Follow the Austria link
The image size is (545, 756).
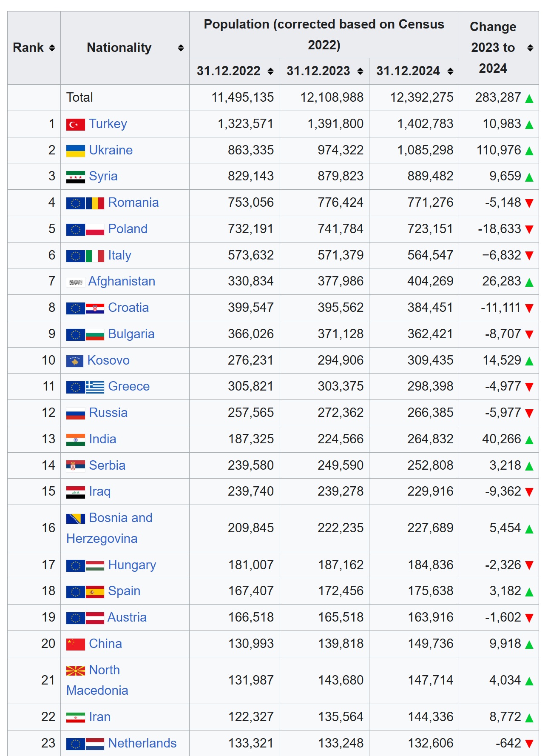[127, 617]
